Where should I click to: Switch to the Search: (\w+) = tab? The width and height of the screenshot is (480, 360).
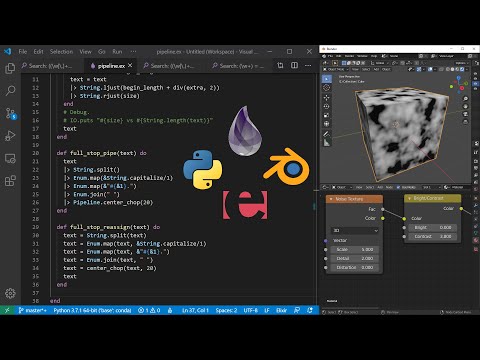238,66
